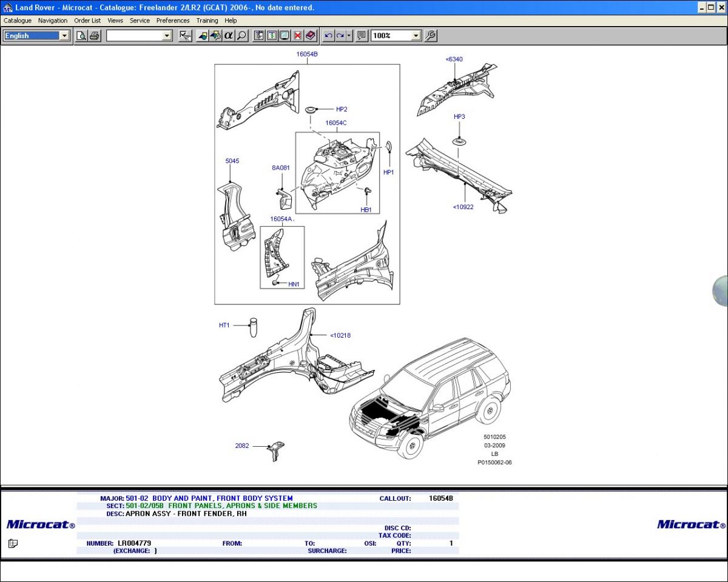728x582 pixels.
Task: Click the 501-02 Body and Paint major heading
Action: 209,498
